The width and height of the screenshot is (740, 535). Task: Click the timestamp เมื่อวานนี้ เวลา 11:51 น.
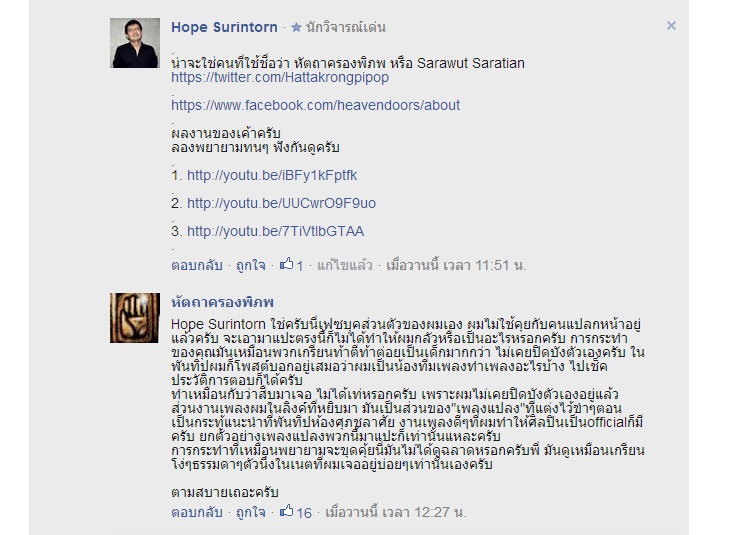[x=456, y=266]
